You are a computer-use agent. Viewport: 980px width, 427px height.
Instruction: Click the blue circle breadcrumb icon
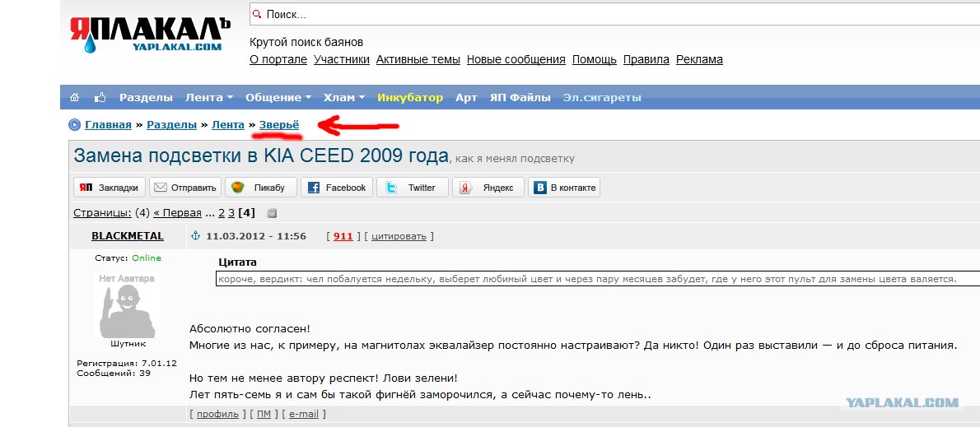[74, 125]
